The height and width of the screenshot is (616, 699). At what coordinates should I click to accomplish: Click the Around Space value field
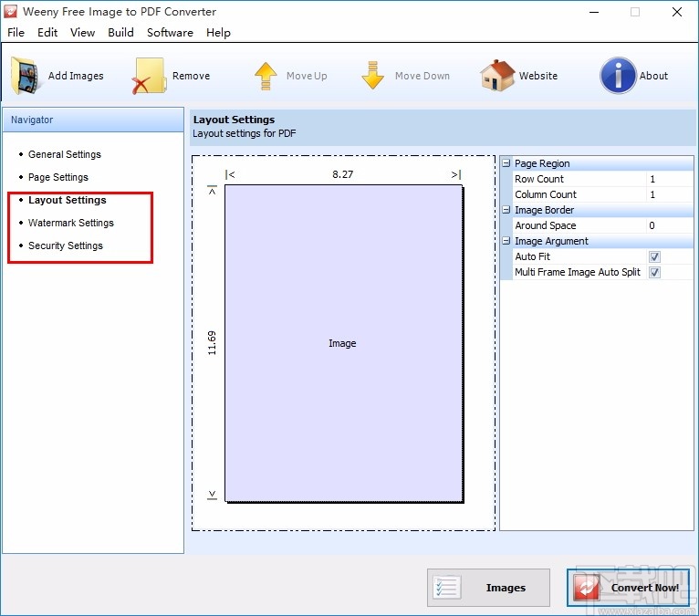click(670, 225)
